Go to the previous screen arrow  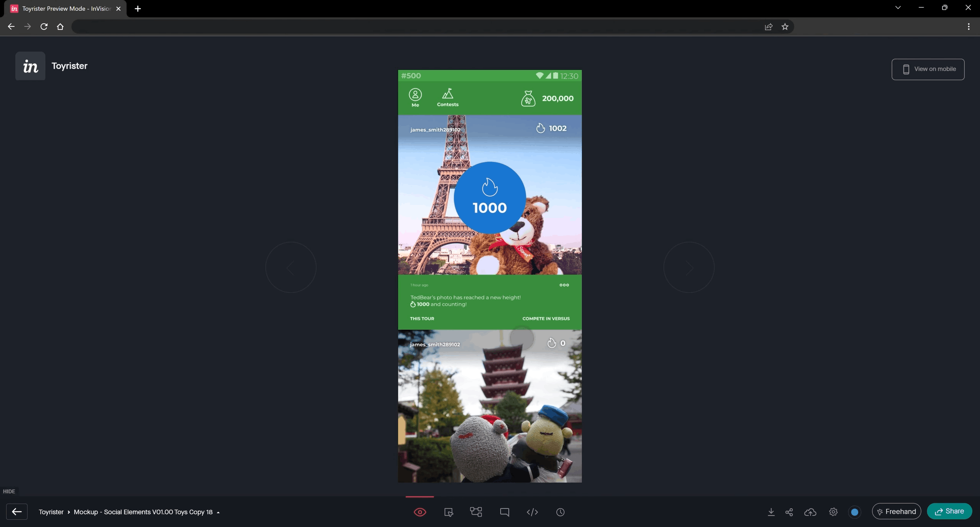[x=291, y=267]
